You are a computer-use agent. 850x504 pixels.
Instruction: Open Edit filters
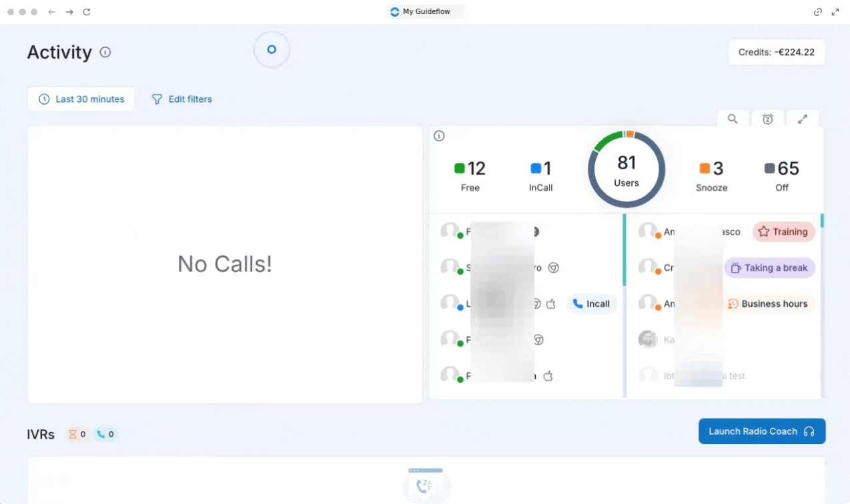coord(182,99)
